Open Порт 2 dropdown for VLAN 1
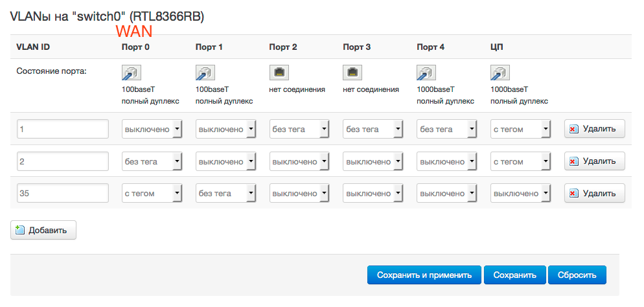644x307 pixels. click(x=299, y=130)
